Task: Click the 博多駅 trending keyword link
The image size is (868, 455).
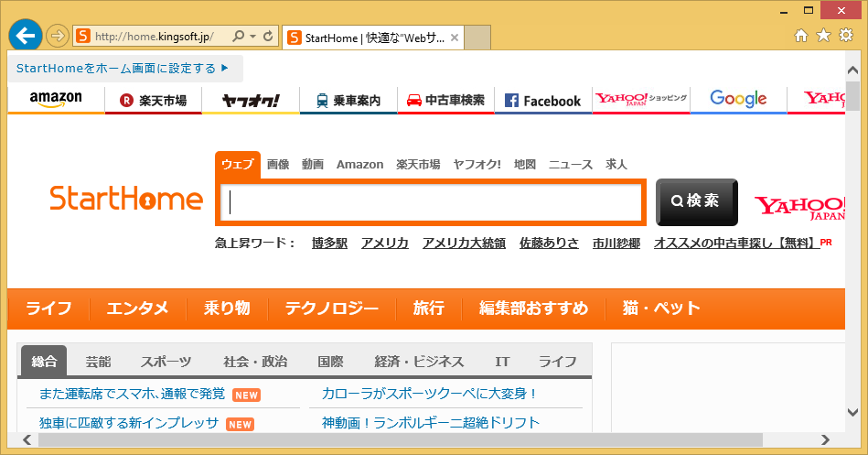Action: tap(329, 244)
